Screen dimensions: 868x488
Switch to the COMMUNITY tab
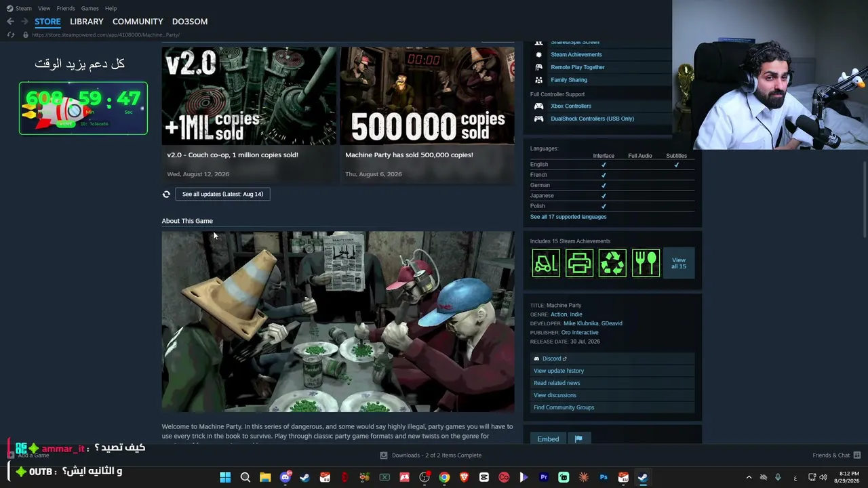pos(138,22)
